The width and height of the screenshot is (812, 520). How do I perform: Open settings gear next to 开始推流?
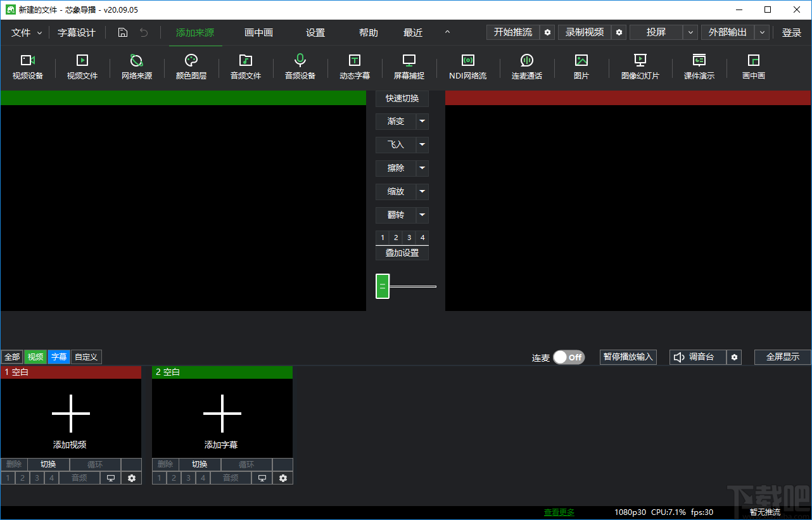(548, 32)
